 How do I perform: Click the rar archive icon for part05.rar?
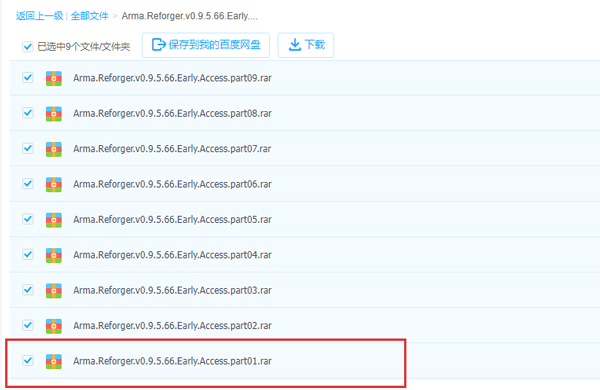pyautogui.click(x=54, y=220)
